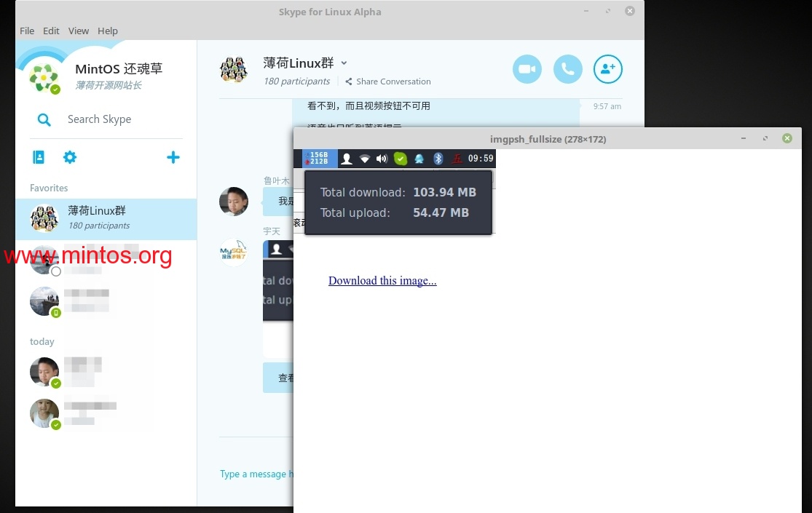The width and height of the screenshot is (812, 513).
Task: Click the red input method icon in tray
Action: pos(457,159)
